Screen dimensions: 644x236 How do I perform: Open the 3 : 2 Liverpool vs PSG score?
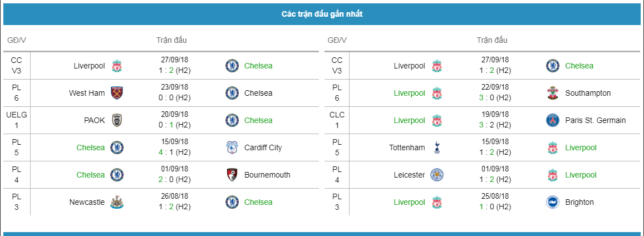tap(496, 125)
